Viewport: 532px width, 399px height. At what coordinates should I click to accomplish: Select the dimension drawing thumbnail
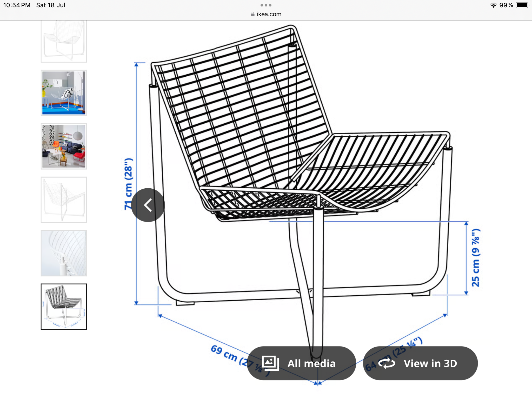point(64,307)
